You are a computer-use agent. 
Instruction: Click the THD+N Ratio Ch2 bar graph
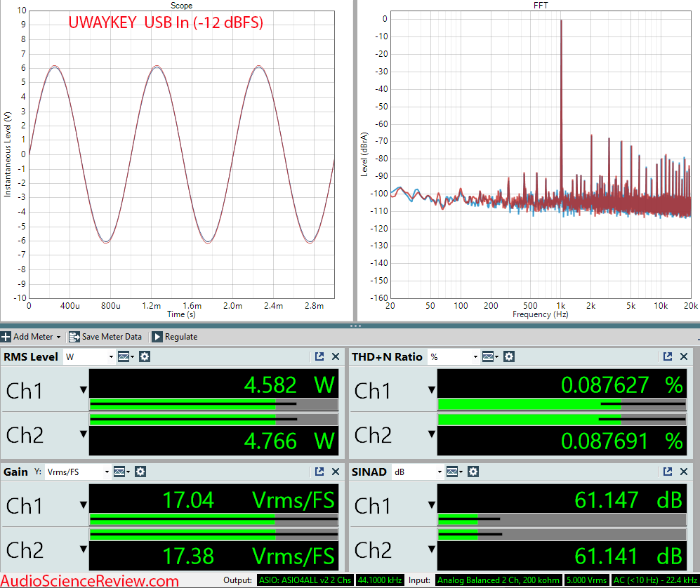[562, 420]
